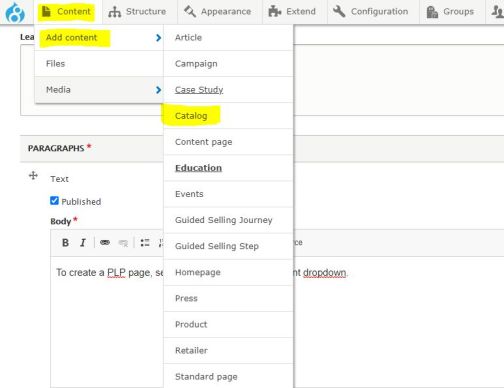504x388 pixels.
Task: Choose Retailer content type
Action: [x=228, y=350]
